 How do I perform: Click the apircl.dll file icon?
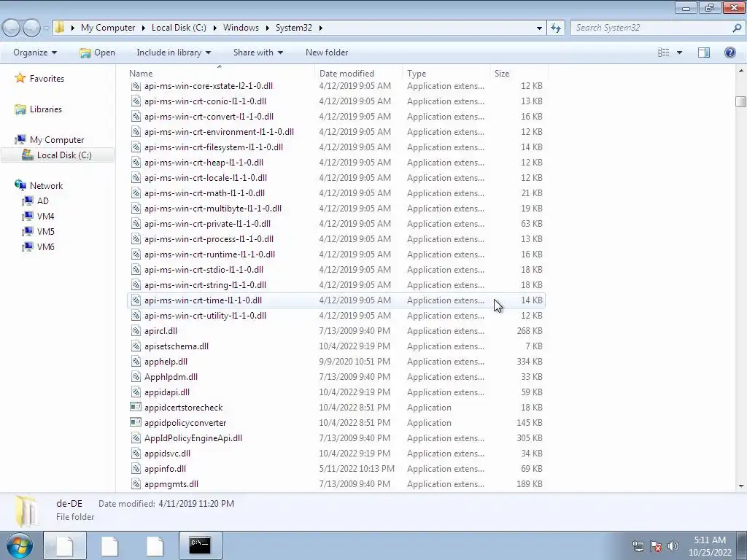136,331
